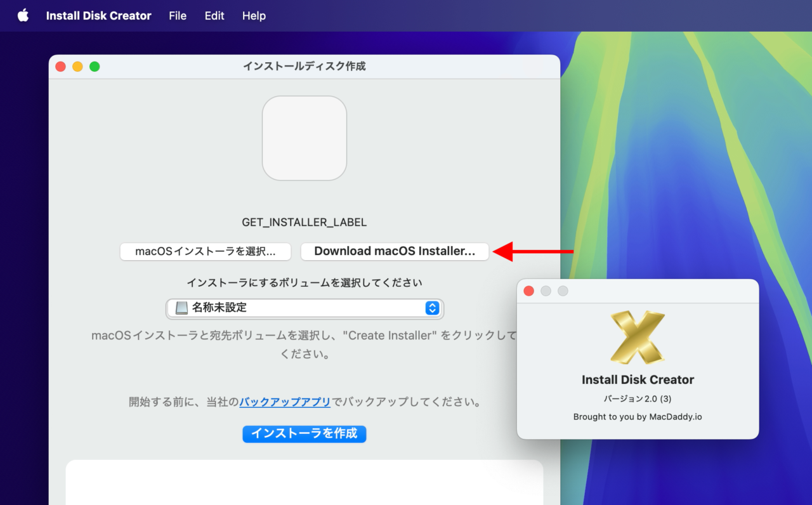Open the File menu
812x505 pixels.
click(x=177, y=15)
